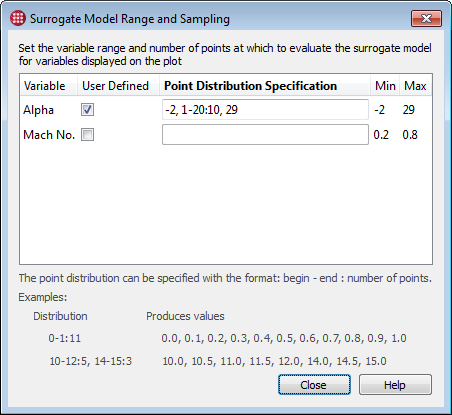
Task: Uncheck the Alpha User Defined checkbox
Action: [x=87, y=110]
